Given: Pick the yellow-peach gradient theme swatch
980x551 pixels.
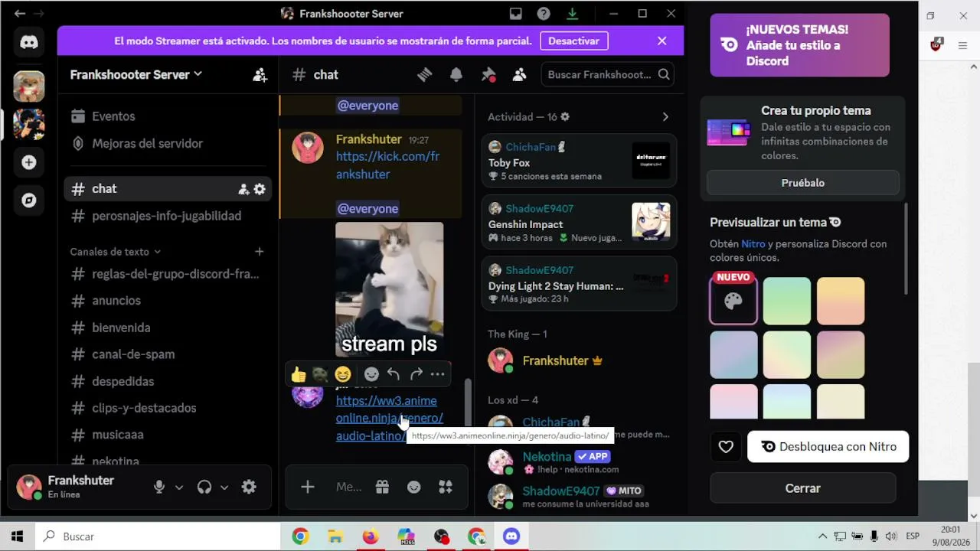Looking at the screenshot, I should click(x=841, y=301).
